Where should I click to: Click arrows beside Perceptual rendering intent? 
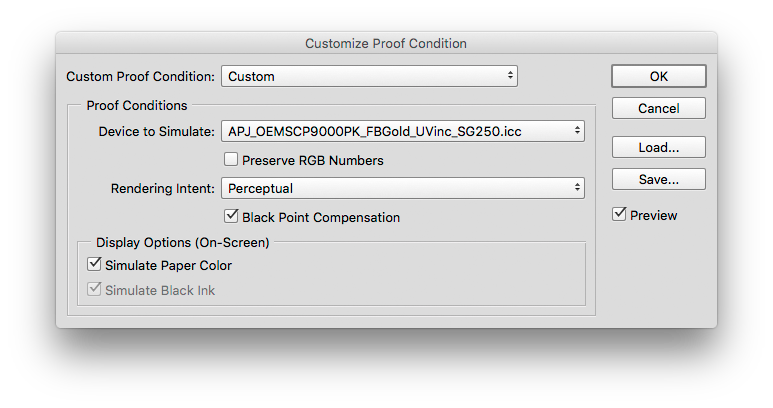point(577,188)
